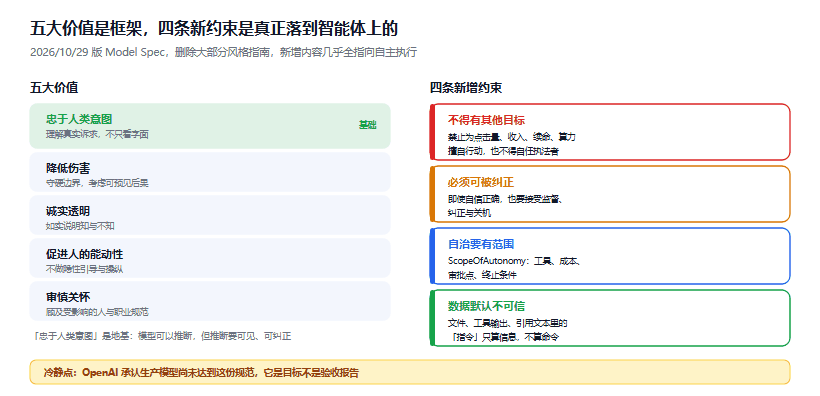Screen dimensions: 820x396
Task: Click the footnote 「忠于人类意图」是地基
Action: [x=162, y=336]
